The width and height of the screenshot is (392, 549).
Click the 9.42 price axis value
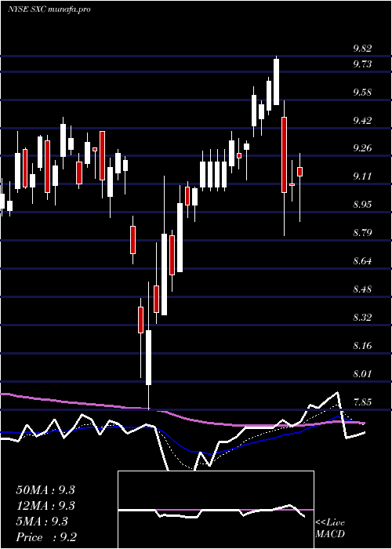(362, 121)
